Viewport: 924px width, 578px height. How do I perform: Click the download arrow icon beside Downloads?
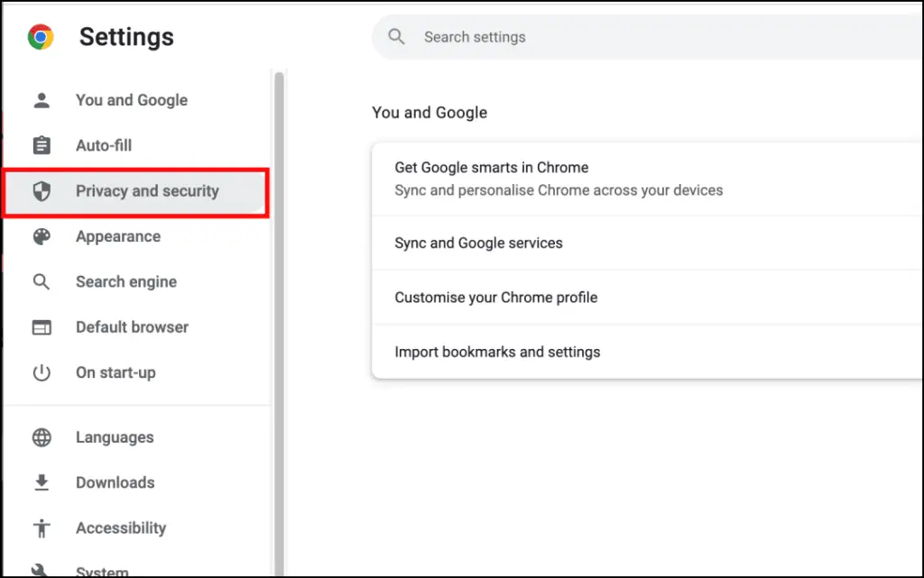[42, 482]
